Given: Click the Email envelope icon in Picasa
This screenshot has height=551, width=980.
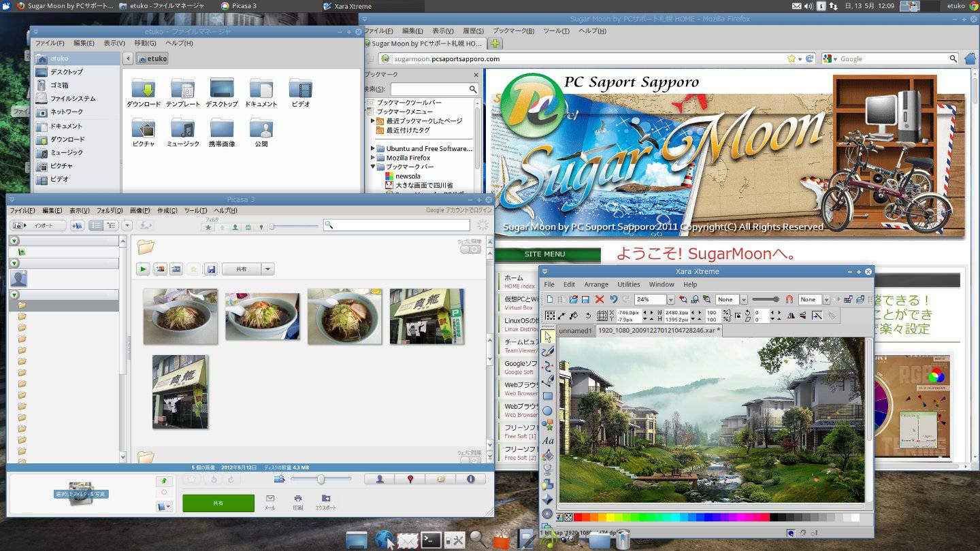Looking at the screenshot, I should click(x=270, y=499).
